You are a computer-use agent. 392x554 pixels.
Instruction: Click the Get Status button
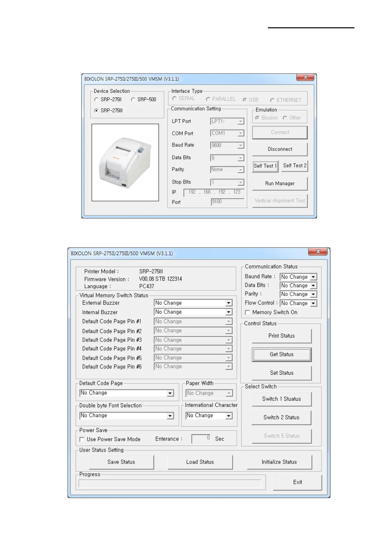pyautogui.click(x=281, y=354)
